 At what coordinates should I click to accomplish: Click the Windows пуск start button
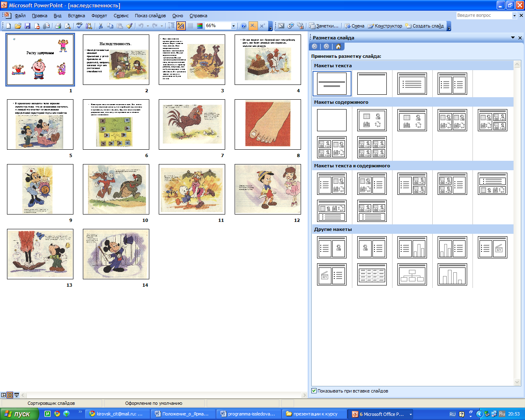click(x=19, y=414)
